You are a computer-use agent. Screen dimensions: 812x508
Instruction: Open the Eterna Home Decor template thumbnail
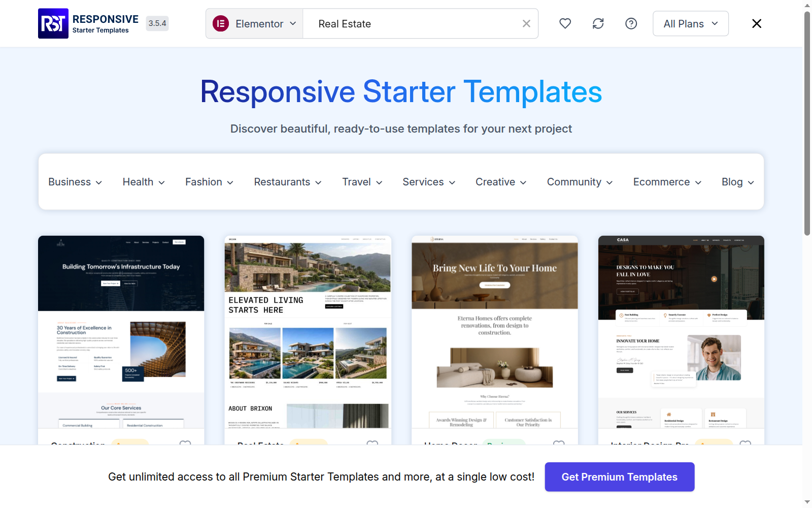click(495, 332)
